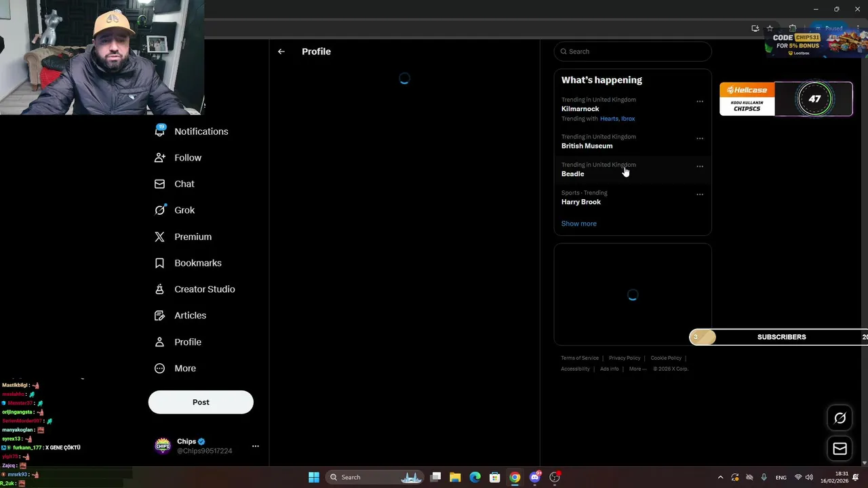Screen dimensions: 868x488
Task: Bookmark page with browser star icon
Action: coord(770,28)
